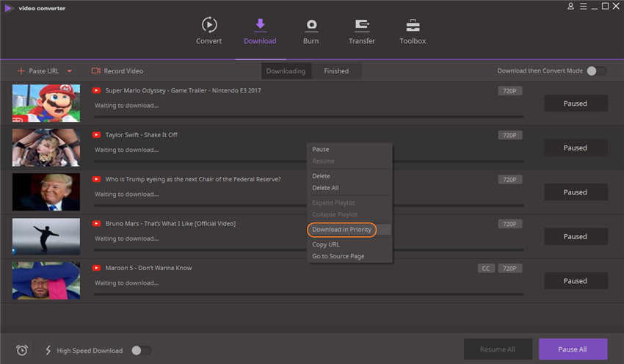Click YouTube icon of Trump Federal Reserve video
Viewport: 624px width, 364px height.
click(x=96, y=179)
